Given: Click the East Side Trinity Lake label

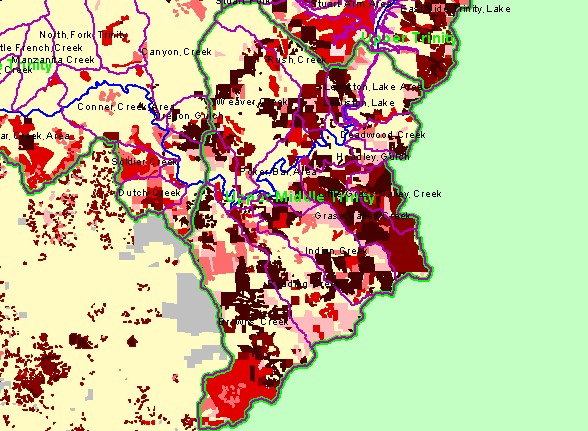Looking at the screenshot, I should point(455,9).
